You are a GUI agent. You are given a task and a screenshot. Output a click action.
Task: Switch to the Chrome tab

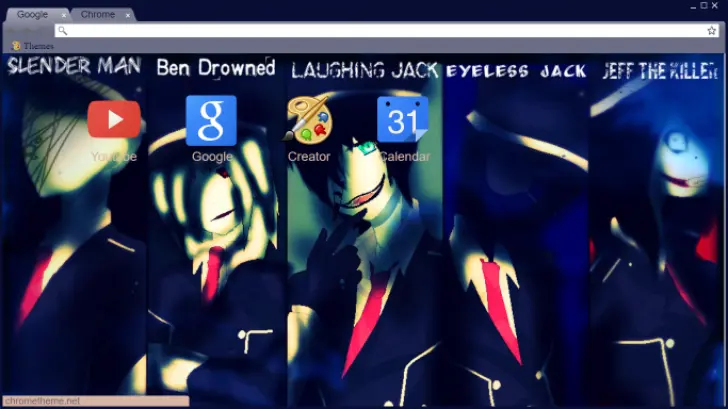(97, 15)
